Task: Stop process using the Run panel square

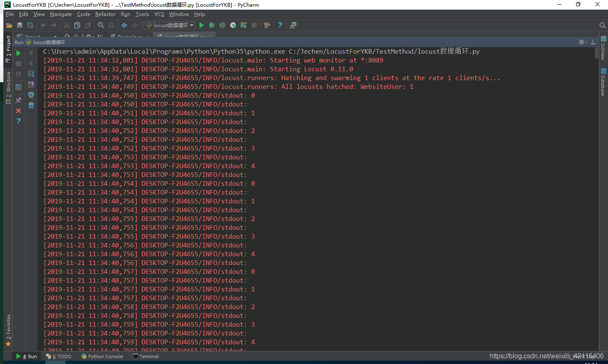Action: [18, 64]
